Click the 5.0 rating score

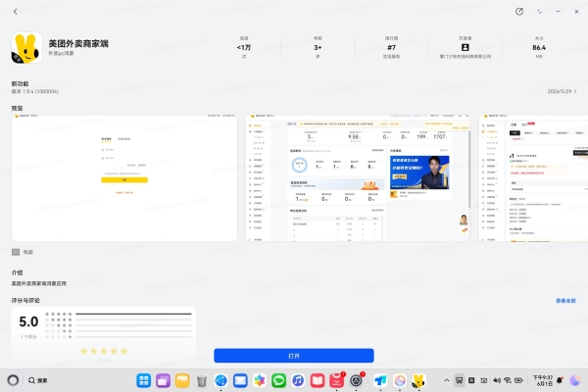click(28, 321)
